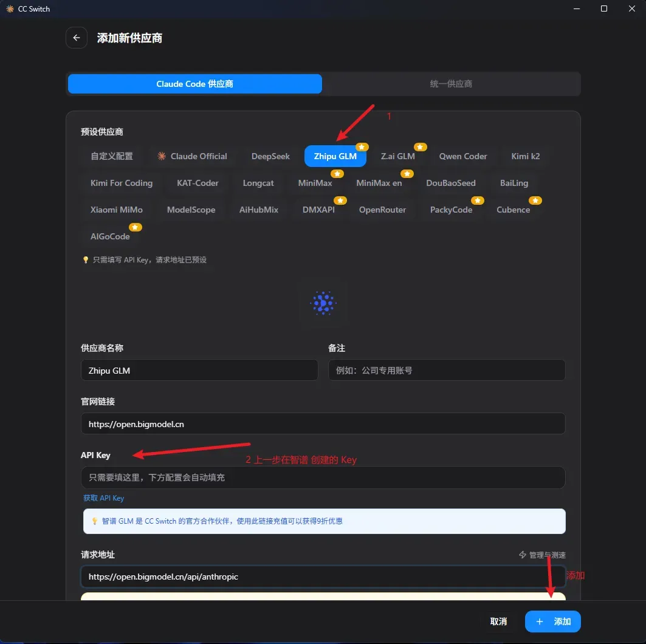Choose the MiniMax en preset
Image resolution: width=646 pixels, height=644 pixels.
[379, 183]
